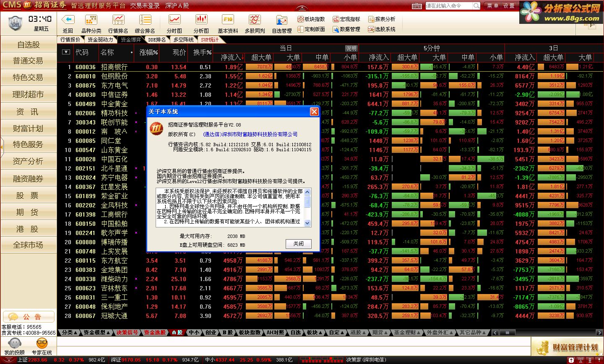The image size is (604, 364).
Task: Expand the 港股 dropdown tab
Action: pyautogui.click(x=359, y=333)
